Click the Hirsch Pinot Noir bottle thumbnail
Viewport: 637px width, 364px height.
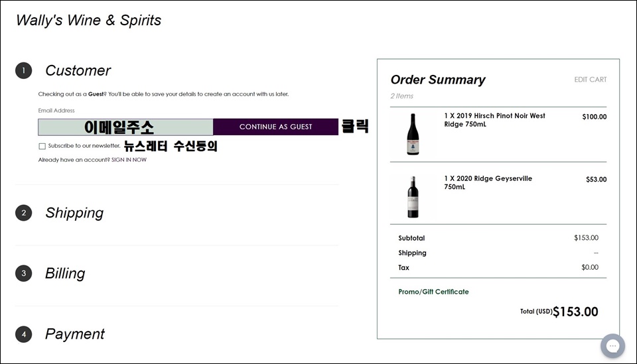pyautogui.click(x=413, y=134)
